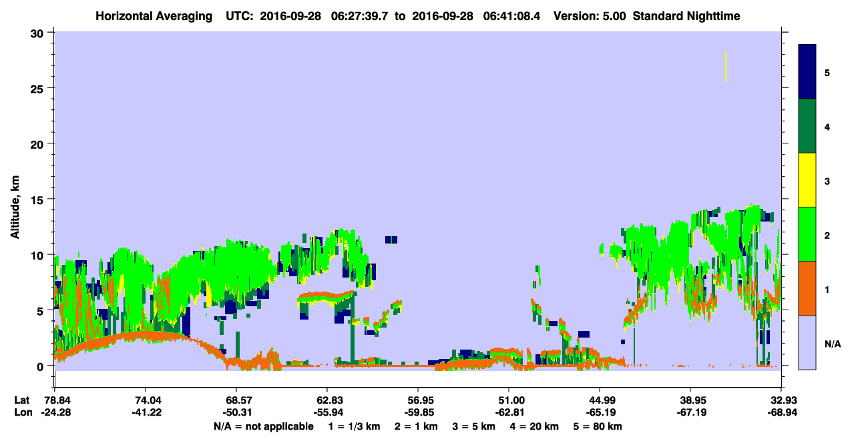Click the longitude value -55.94
The height and width of the screenshot is (445, 868).
pyautogui.click(x=327, y=413)
